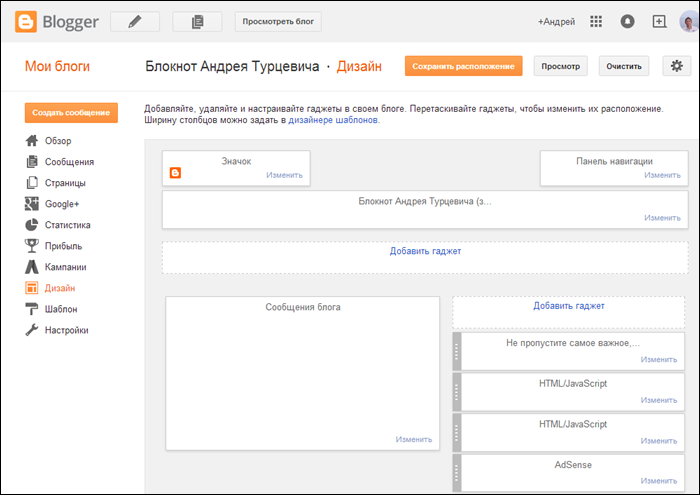Viewport: 700px width, 495px height.
Task: Click the Создать сообщение button
Action: [71, 112]
